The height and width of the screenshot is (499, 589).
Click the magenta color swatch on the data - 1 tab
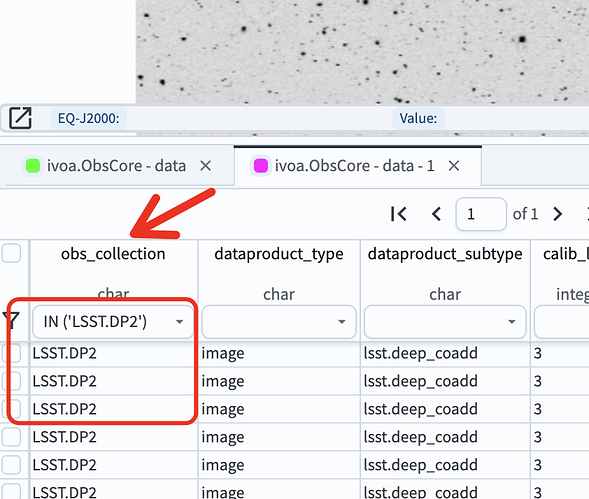point(261,166)
